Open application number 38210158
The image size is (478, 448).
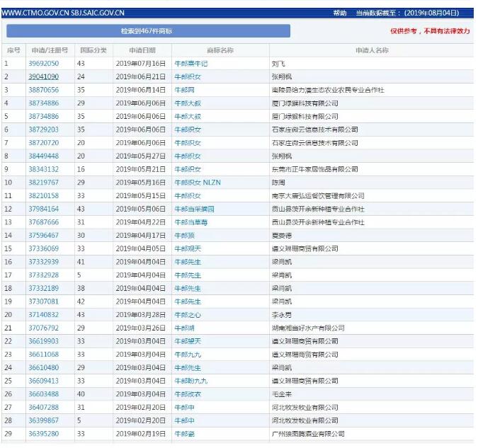point(44,195)
